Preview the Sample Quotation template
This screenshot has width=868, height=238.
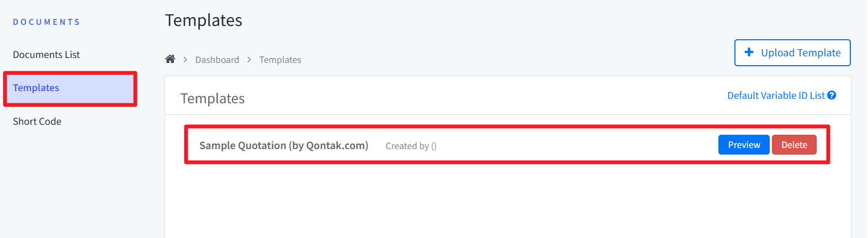(744, 145)
